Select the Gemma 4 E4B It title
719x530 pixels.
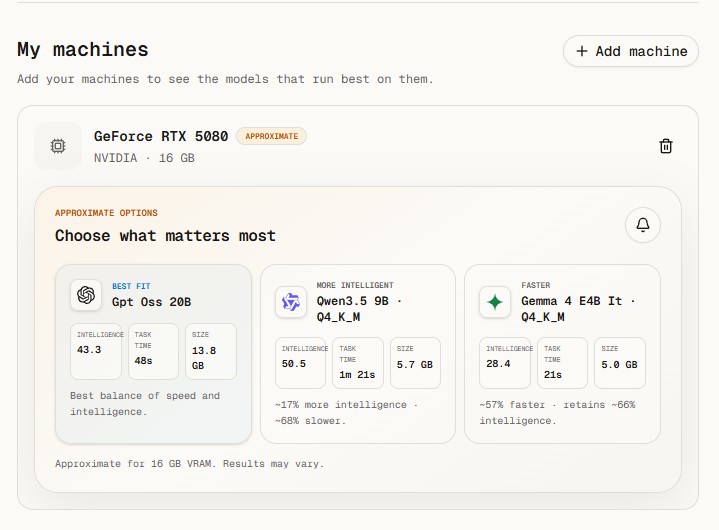(578, 309)
